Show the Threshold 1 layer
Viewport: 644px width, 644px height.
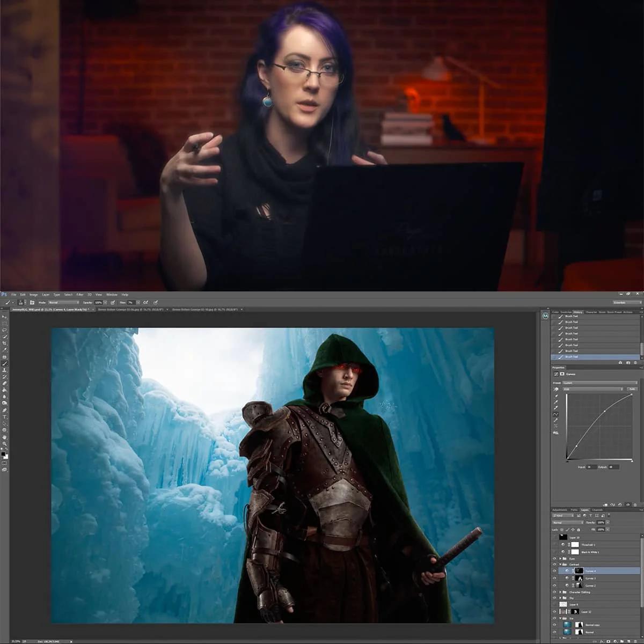(x=554, y=545)
